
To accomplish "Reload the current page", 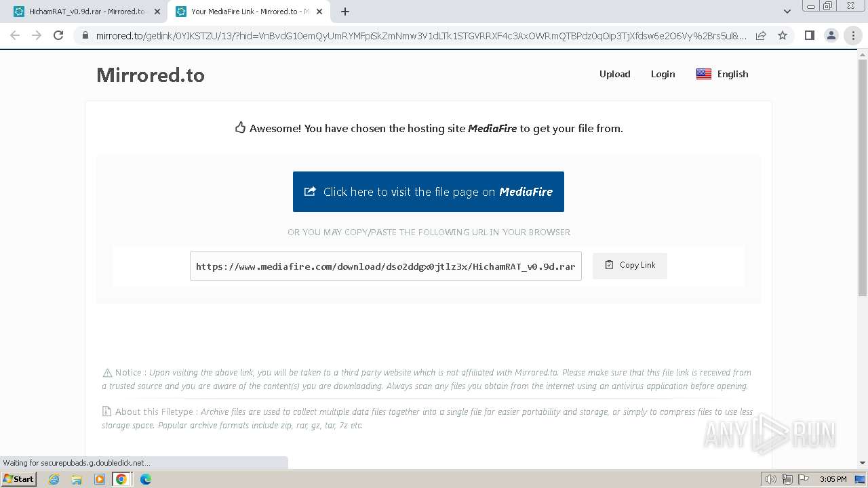I will click(x=58, y=35).
